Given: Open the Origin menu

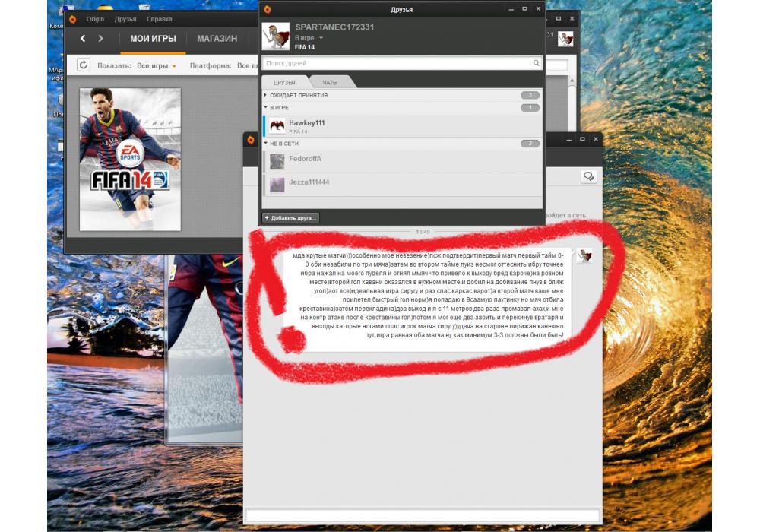Looking at the screenshot, I should click(x=96, y=20).
